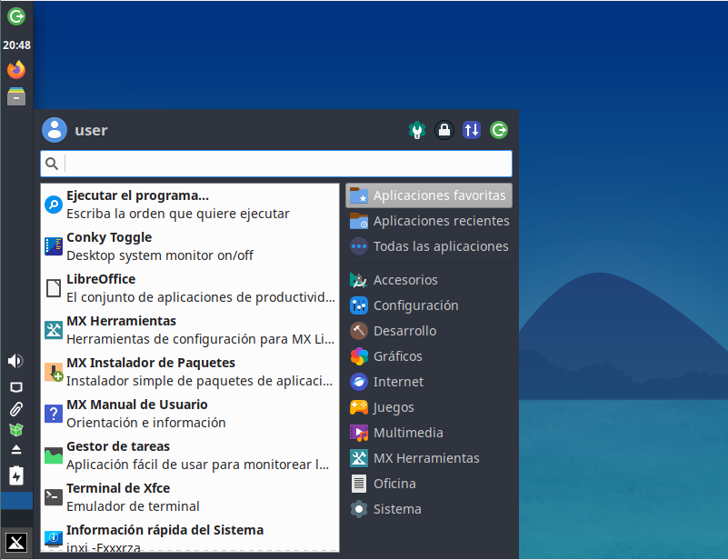Open the Sistema category
The height and width of the screenshot is (560, 728).
click(x=429, y=509)
